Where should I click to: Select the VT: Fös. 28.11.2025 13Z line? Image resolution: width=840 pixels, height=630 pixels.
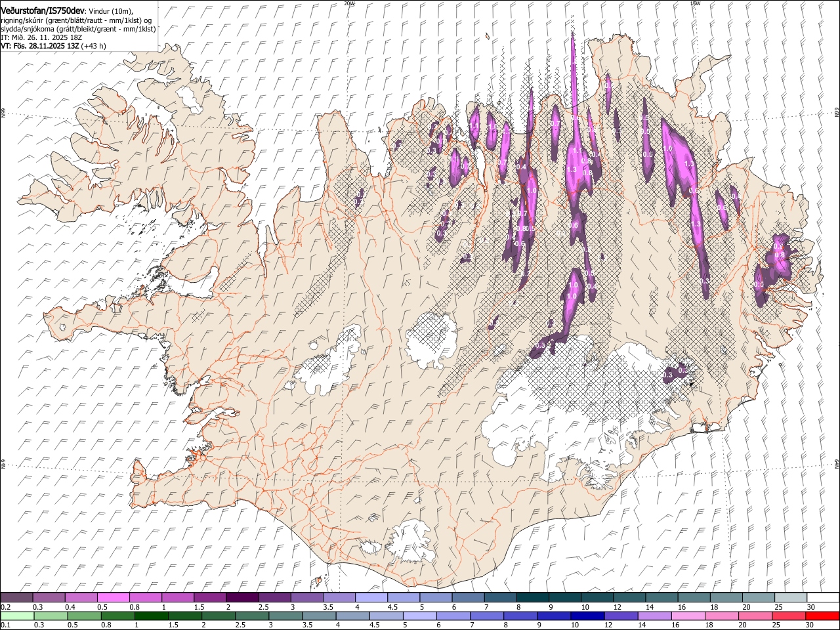click(39, 46)
